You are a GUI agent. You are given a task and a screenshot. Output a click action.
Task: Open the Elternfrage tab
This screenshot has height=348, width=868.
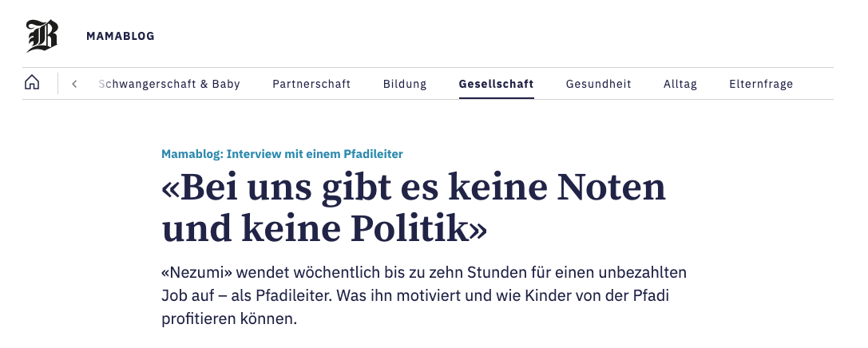coord(761,84)
